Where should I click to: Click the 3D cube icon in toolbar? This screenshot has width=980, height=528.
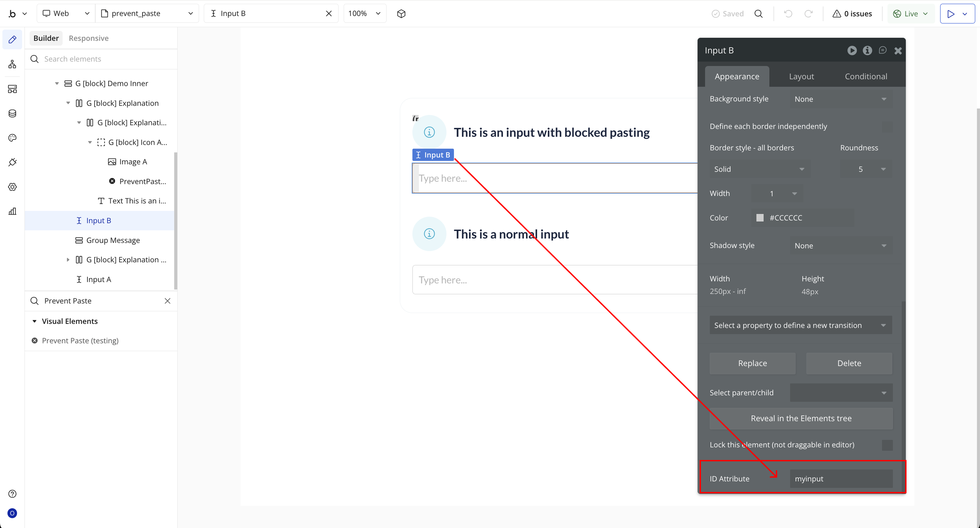(x=401, y=14)
